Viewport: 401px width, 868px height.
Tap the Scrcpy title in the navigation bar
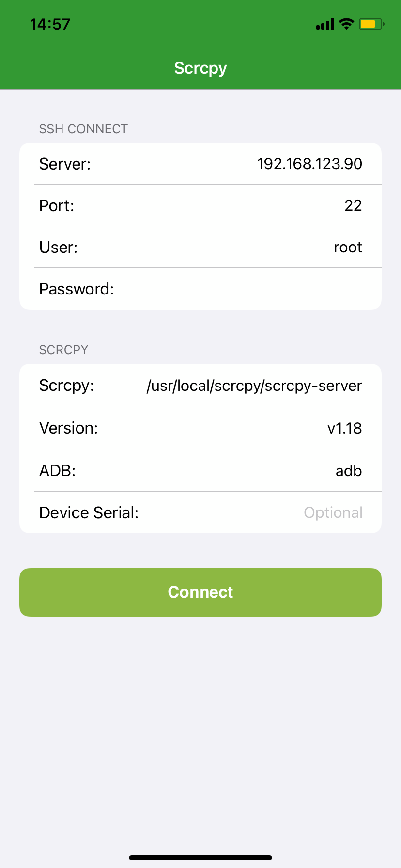point(200,68)
